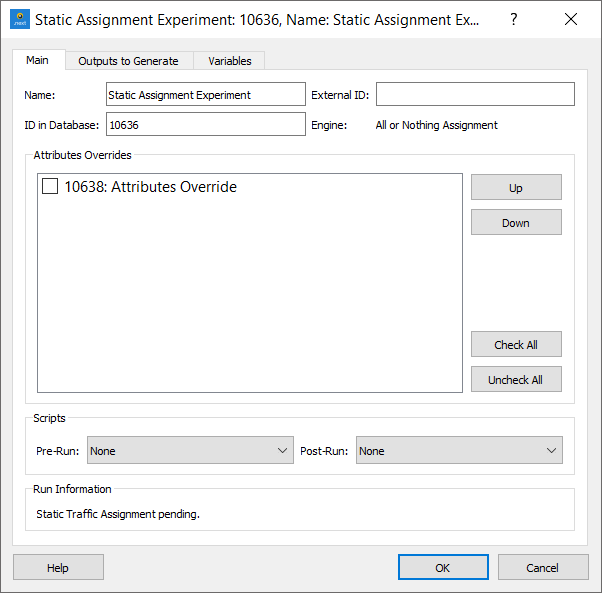Switch to the Main tab

(x=37, y=60)
